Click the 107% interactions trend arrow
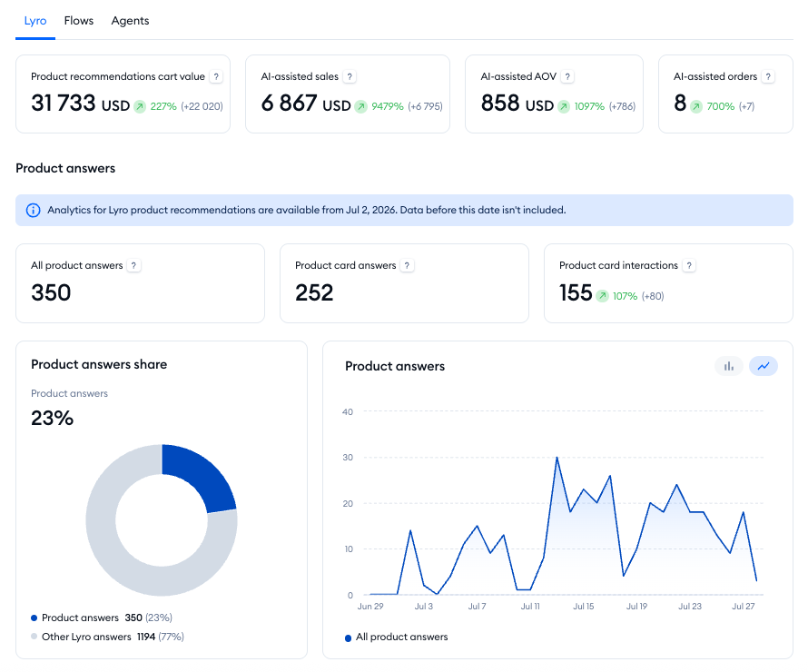This screenshot has width=808, height=672. pos(603,296)
